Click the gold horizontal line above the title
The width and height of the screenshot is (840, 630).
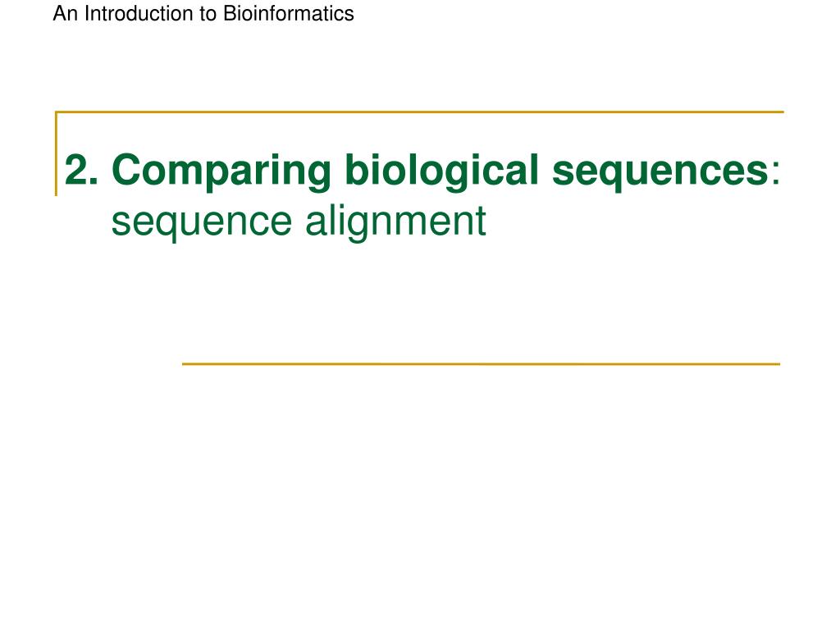click(x=419, y=112)
